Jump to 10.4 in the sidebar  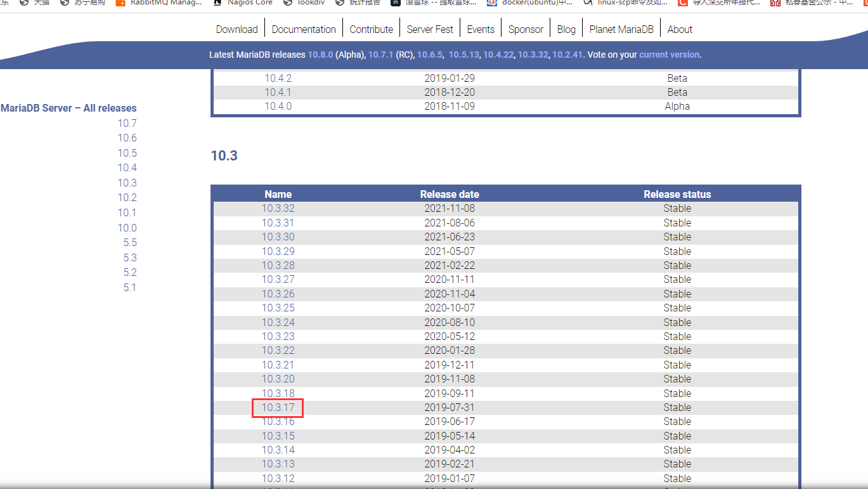[x=127, y=167]
